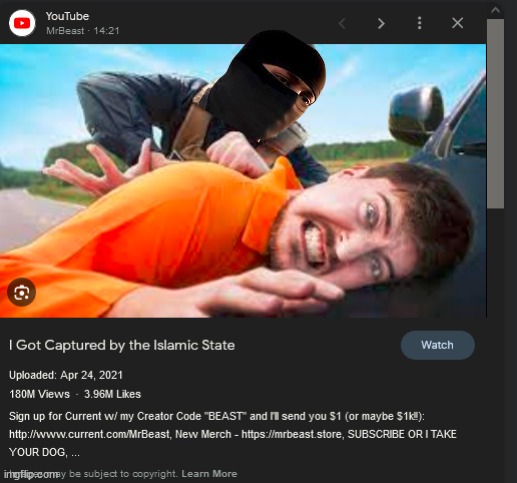
Task: Open the video thumbnail image
Action: 243,181
